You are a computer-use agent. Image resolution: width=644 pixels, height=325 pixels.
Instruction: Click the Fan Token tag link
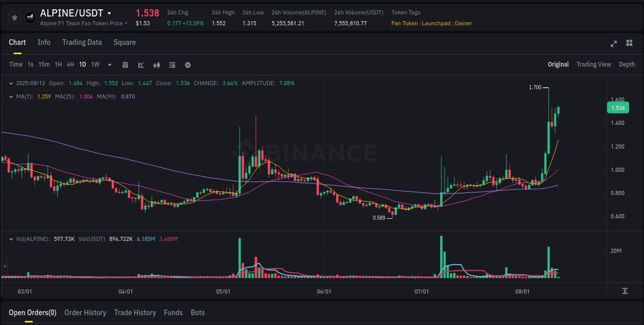click(x=405, y=23)
